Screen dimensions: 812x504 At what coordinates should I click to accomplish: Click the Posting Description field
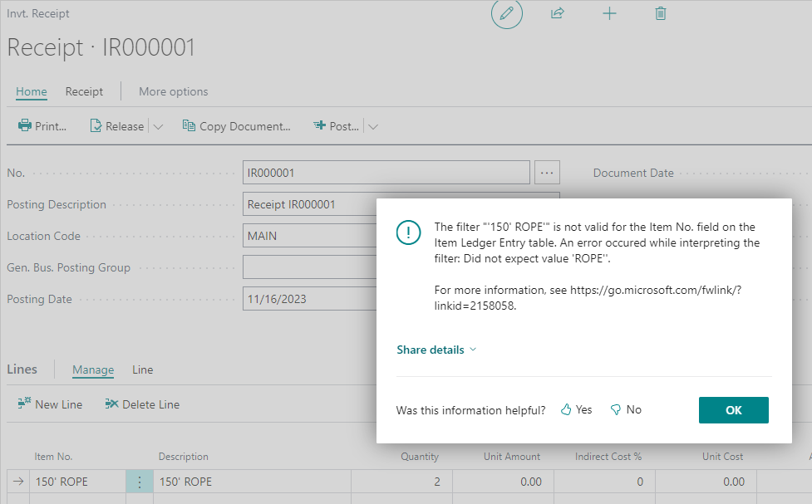click(310, 204)
